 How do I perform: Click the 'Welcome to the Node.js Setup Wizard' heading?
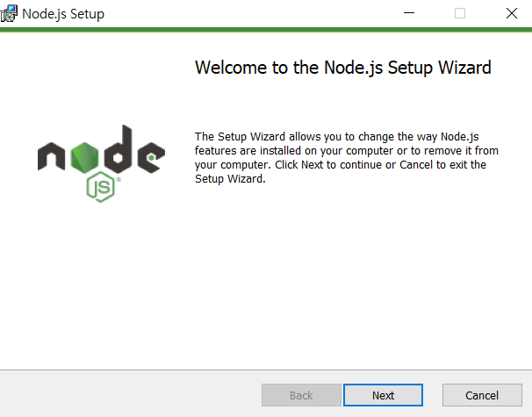pyautogui.click(x=343, y=68)
